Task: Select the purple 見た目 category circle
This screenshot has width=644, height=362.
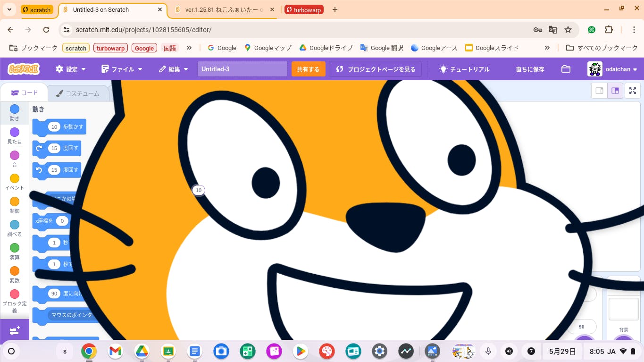Action: pyautogui.click(x=15, y=132)
